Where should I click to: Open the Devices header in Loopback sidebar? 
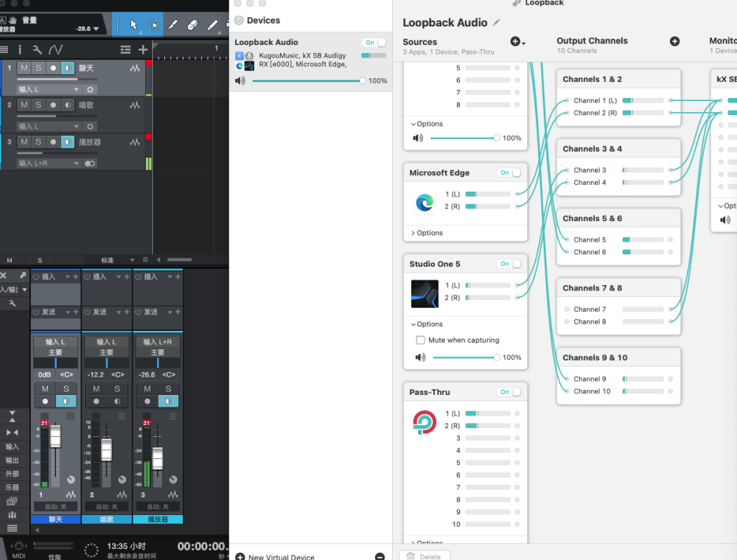[x=263, y=20]
